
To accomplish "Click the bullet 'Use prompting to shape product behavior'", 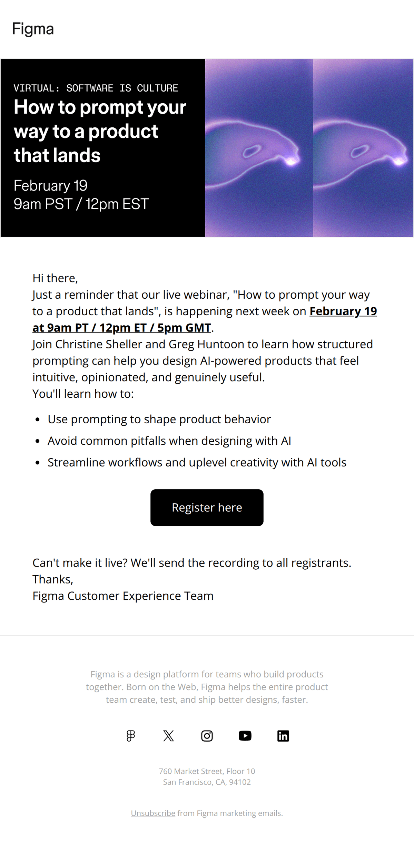I will [159, 419].
